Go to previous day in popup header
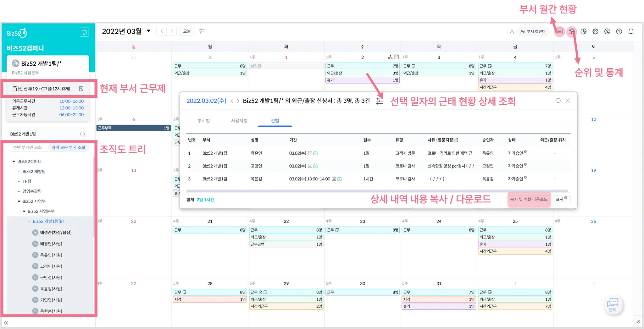644x329 pixels. tap(232, 101)
